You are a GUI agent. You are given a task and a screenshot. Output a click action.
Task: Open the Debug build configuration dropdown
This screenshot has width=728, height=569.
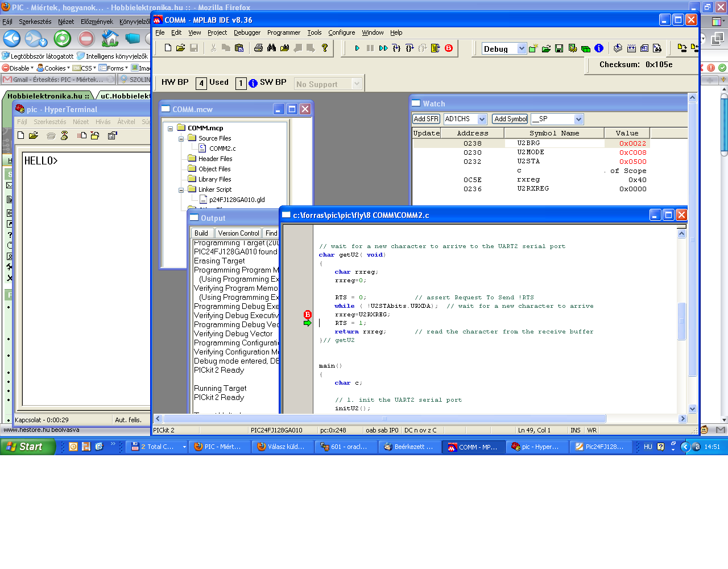point(522,48)
